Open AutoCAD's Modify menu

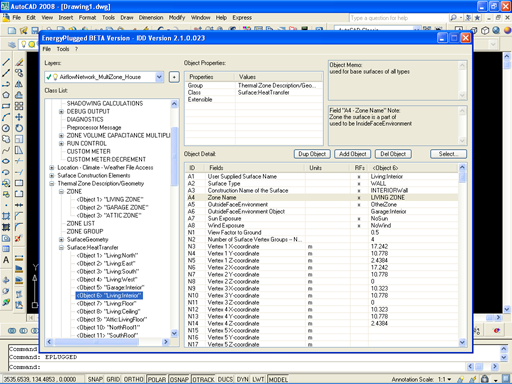tap(177, 17)
